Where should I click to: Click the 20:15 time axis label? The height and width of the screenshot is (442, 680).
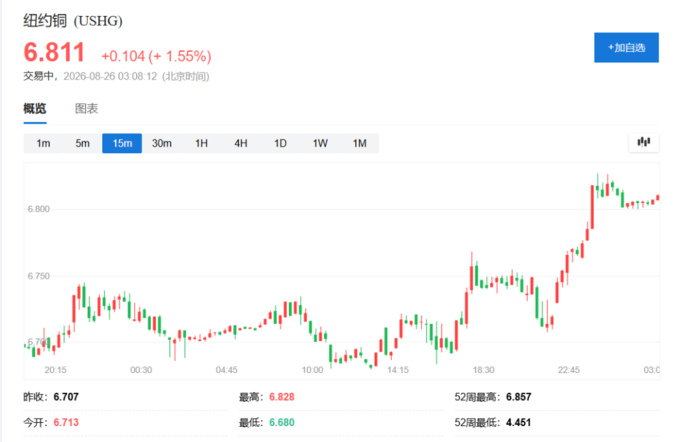pyautogui.click(x=56, y=370)
